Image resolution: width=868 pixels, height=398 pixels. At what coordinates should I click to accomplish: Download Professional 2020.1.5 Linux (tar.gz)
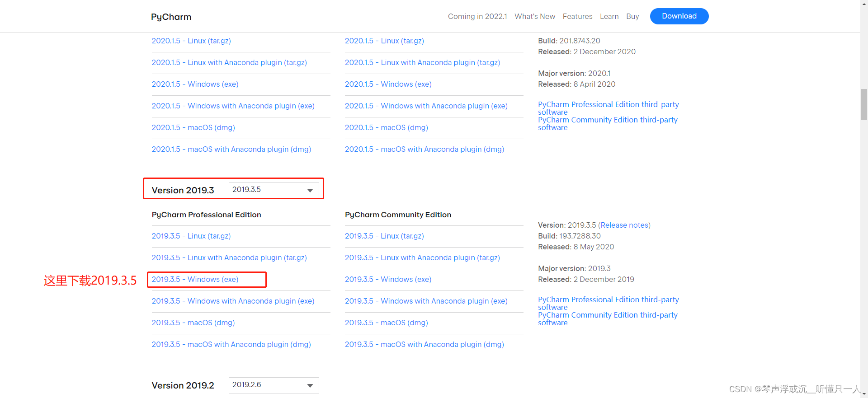pyautogui.click(x=191, y=41)
